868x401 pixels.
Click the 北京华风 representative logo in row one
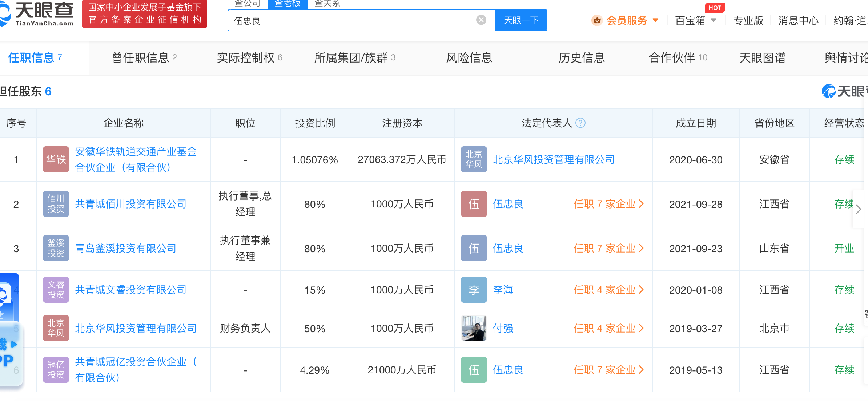coord(474,159)
